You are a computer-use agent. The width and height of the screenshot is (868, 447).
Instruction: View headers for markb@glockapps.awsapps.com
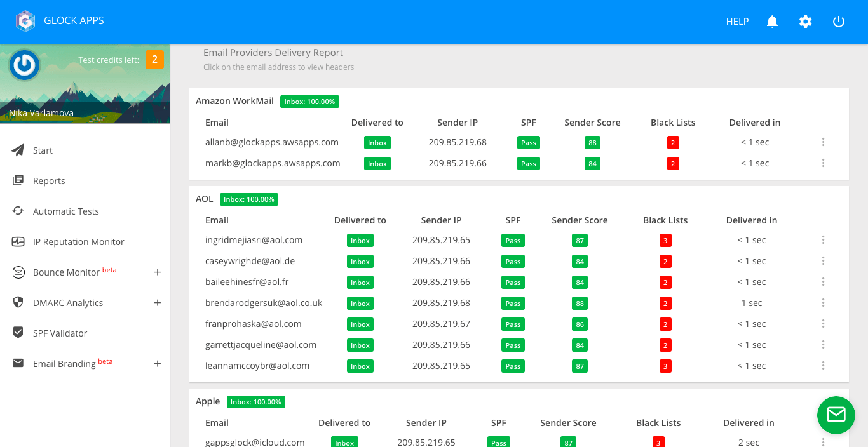(x=273, y=163)
